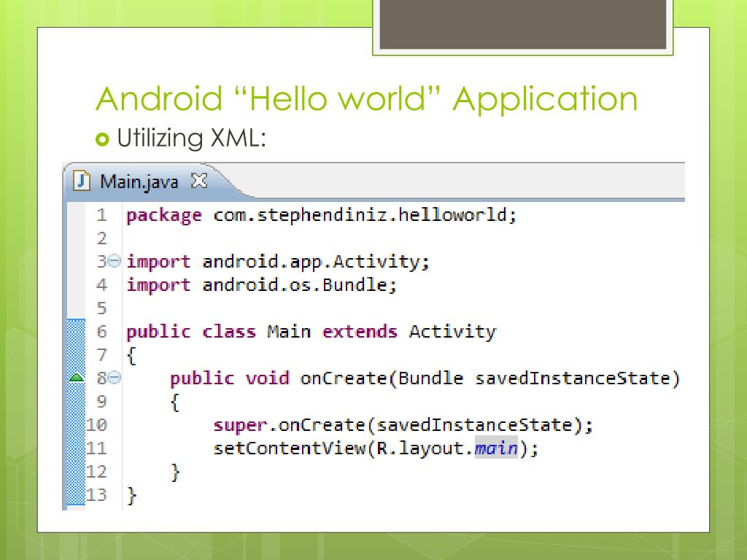Click setContentView call on line 11
This screenshot has height=560, width=747.
[289, 448]
